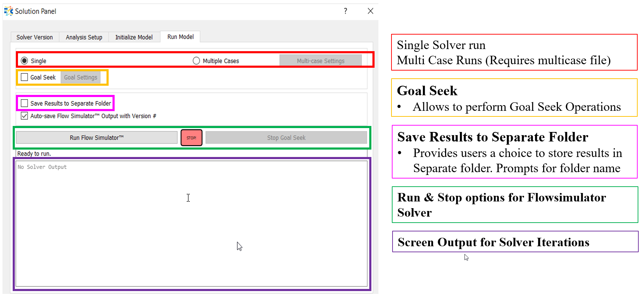Start the run with Run Flow Simulator
Screen dimensions: 644x296
coord(97,138)
